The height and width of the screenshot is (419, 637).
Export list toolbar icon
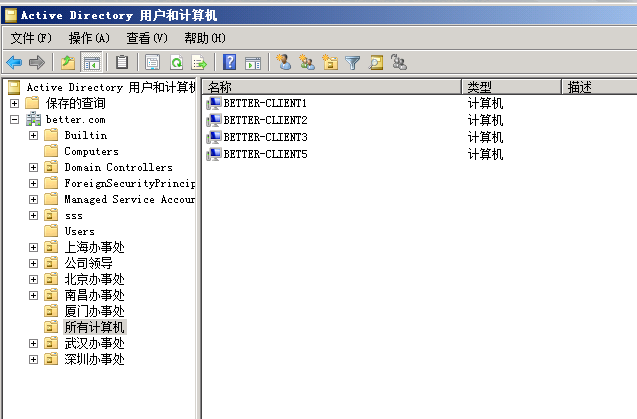coord(199,63)
